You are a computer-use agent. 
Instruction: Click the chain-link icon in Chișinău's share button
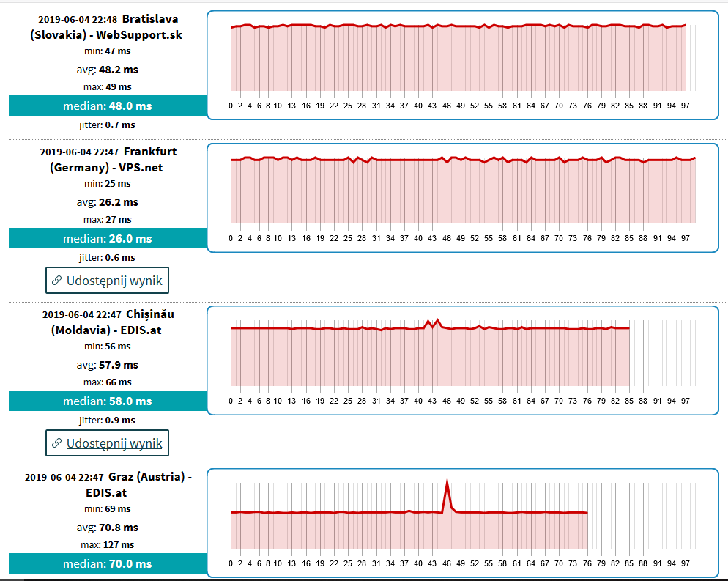coord(57,443)
